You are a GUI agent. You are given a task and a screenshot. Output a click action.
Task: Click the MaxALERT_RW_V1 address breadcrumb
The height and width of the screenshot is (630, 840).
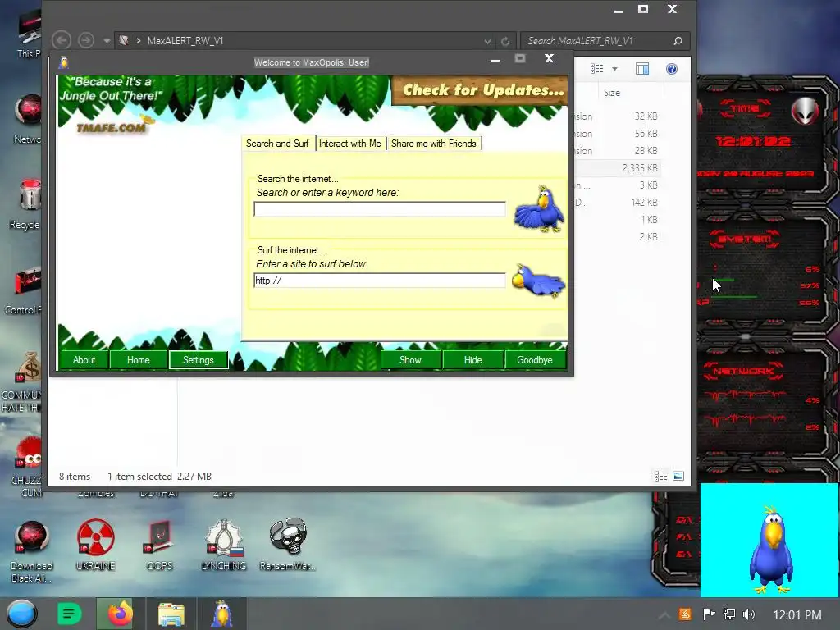[x=185, y=41]
